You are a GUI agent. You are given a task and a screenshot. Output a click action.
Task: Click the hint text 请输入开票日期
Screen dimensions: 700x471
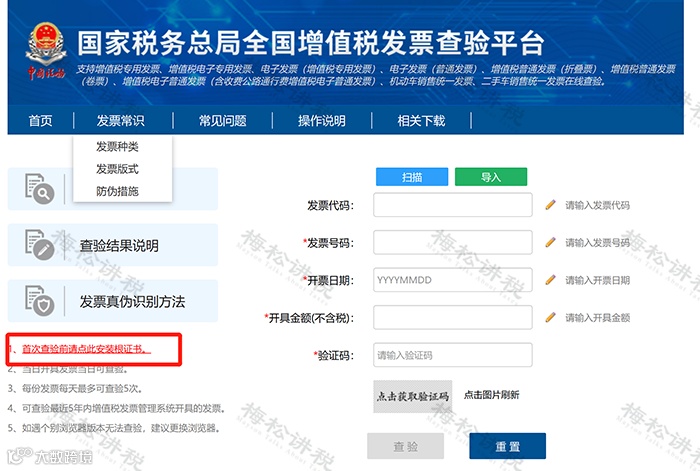point(597,280)
